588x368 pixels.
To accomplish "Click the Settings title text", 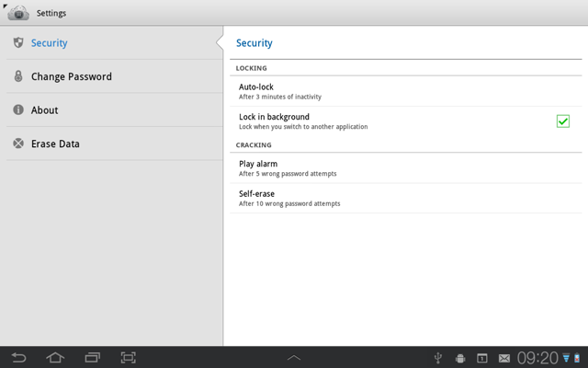I will (x=51, y=13).
